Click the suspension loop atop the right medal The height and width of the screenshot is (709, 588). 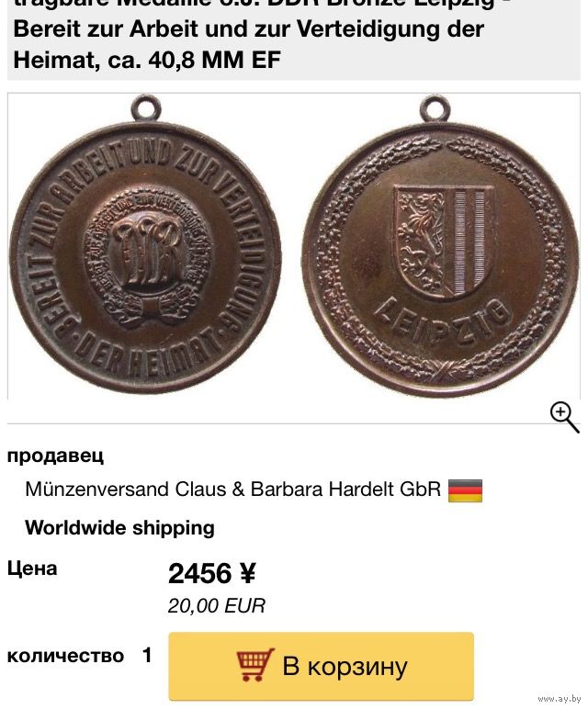pyautogui.click(x=435, y=108)
